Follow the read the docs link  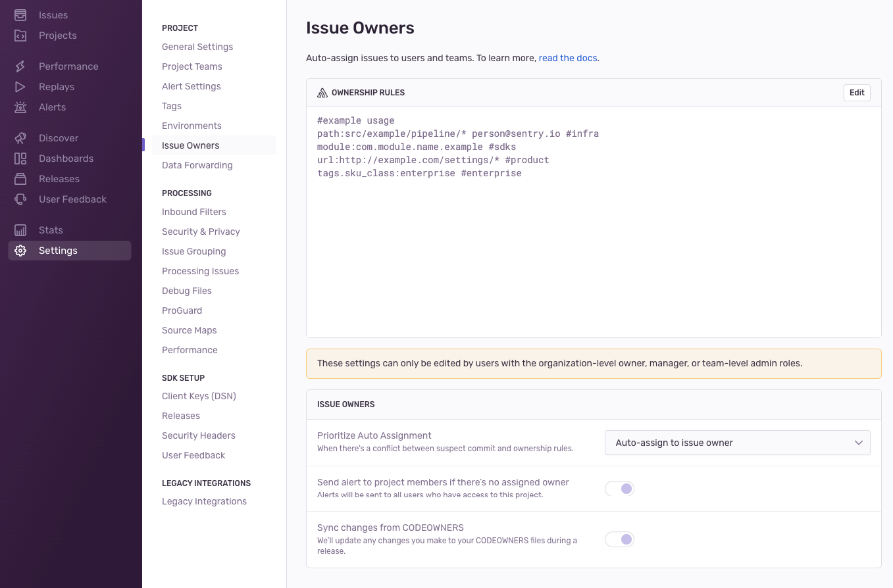(x=568, y=58)
